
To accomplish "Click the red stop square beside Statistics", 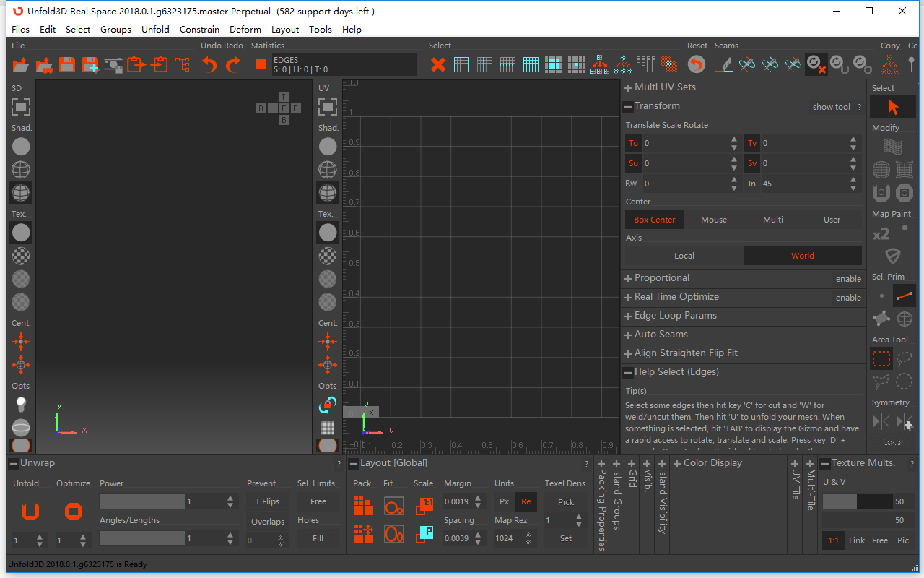I will pos(261,64).
